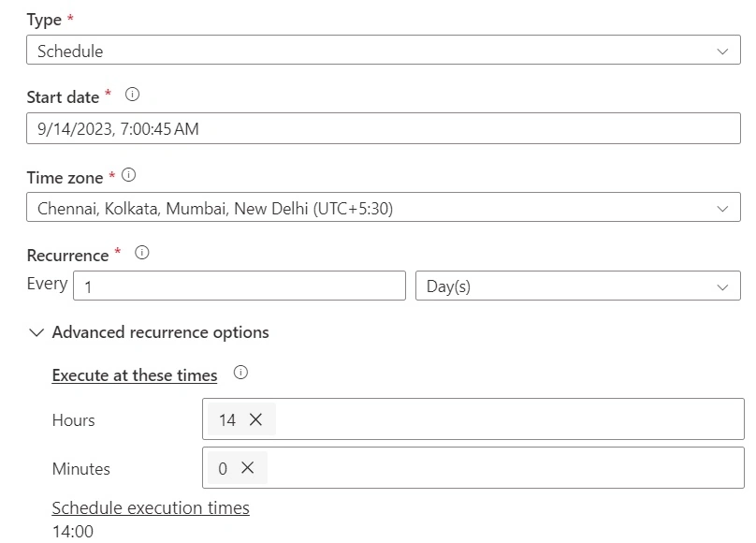Image resolution: width=756 pixels, height=543 pixels.
Task: Click inside the Minutes input box
Action: click(473, 467)
